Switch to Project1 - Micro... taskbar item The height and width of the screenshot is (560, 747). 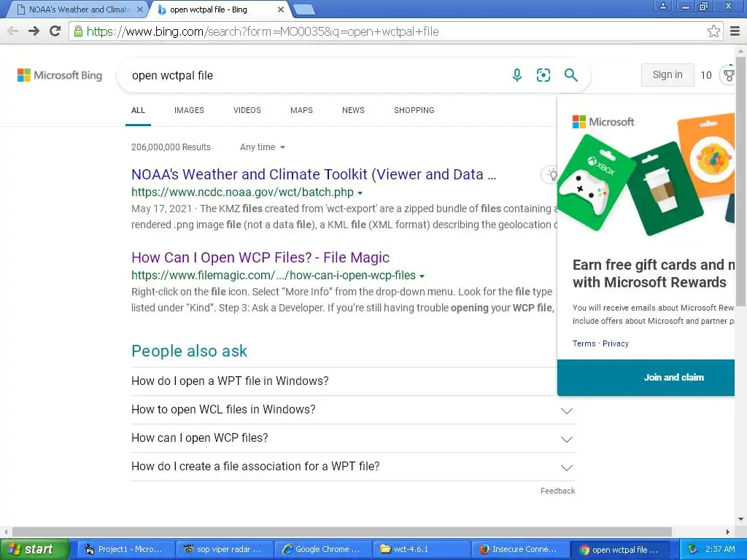click(x=125, y=549)
